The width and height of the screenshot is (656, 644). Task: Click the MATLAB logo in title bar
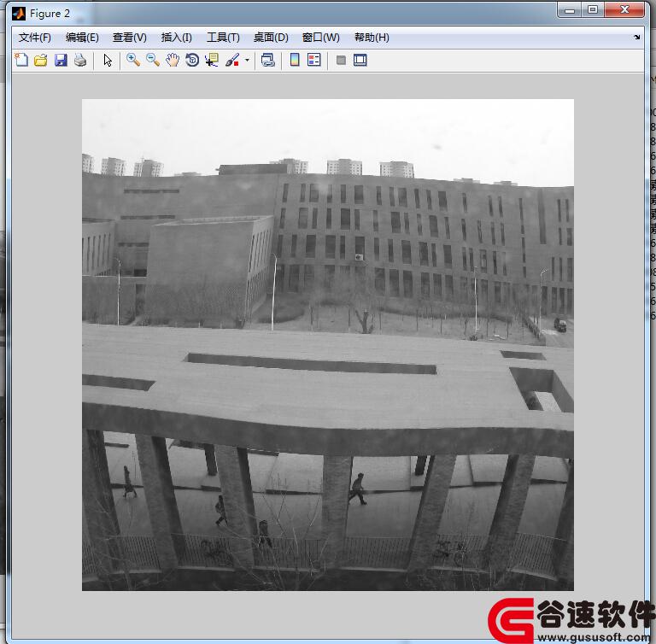(19, 14)
